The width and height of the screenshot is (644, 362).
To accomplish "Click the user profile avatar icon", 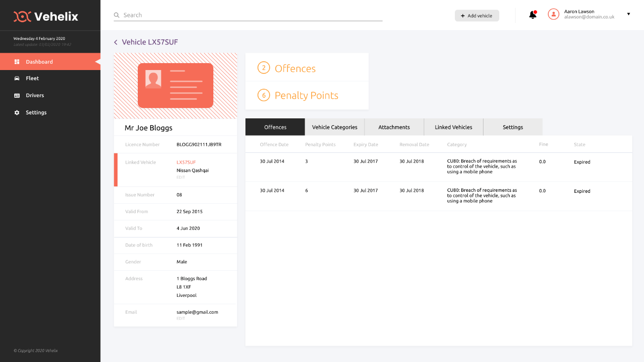I will coord(553,14).
